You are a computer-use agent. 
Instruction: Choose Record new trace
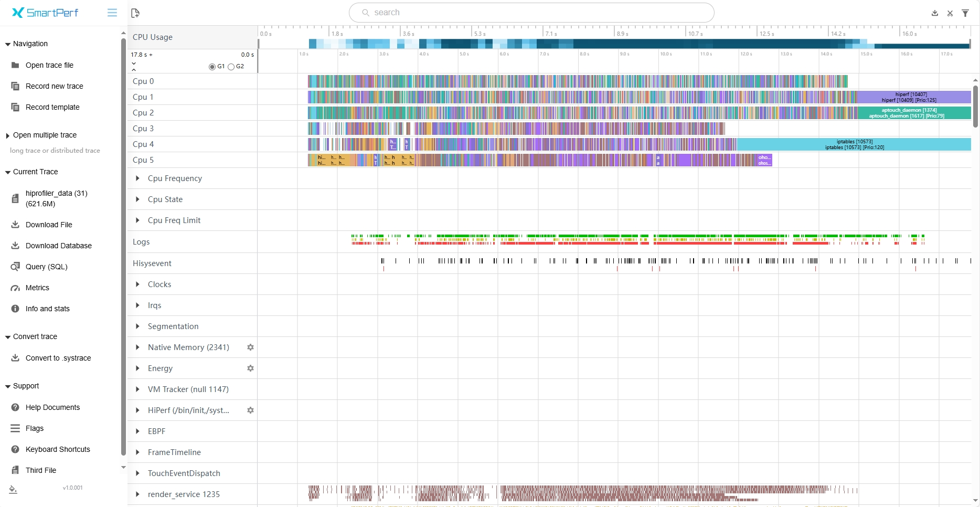[x=54, y=86]
